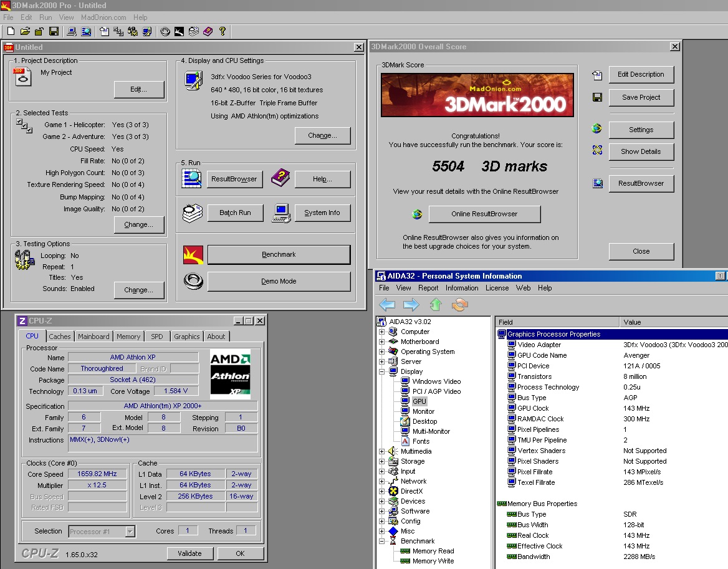Viewport: 728px width, 569px height.
Task: Click the AIDA32 Forward arrow icon
Action: [x=411, y=305]
